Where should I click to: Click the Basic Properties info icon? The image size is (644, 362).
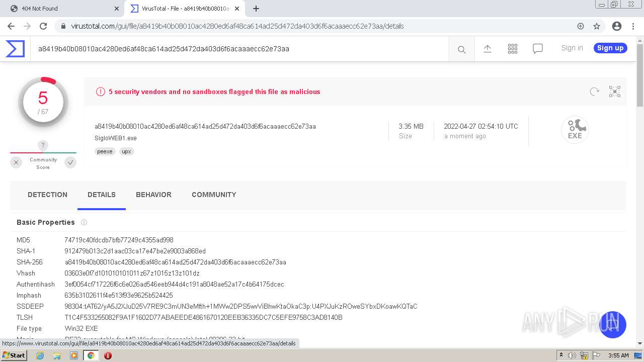84,222
